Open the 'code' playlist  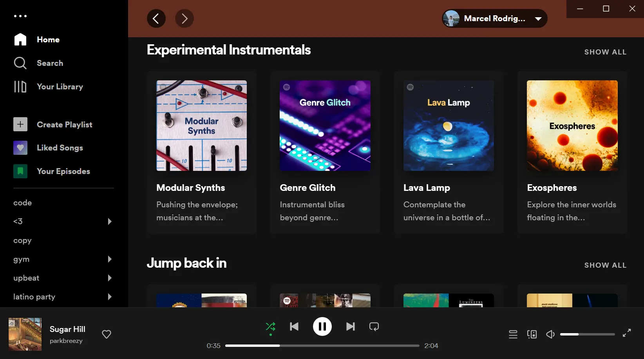(x=23, y=203)
